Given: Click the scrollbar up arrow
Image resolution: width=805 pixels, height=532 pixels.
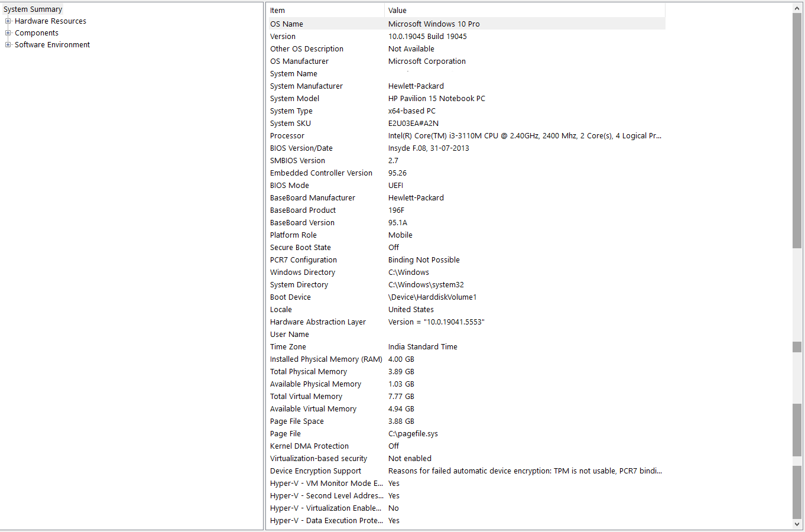Looking at the screenshot, I should [797, 8].
